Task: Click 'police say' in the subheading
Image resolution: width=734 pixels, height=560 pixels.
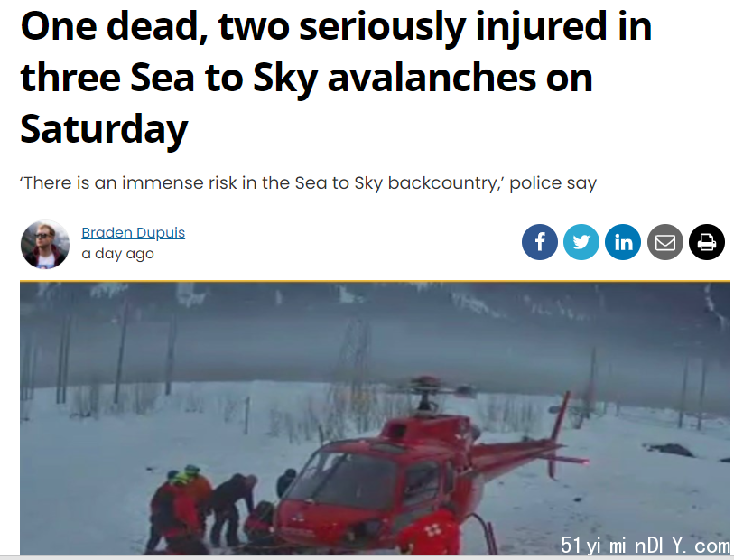Action: click(x=553, y=183)
